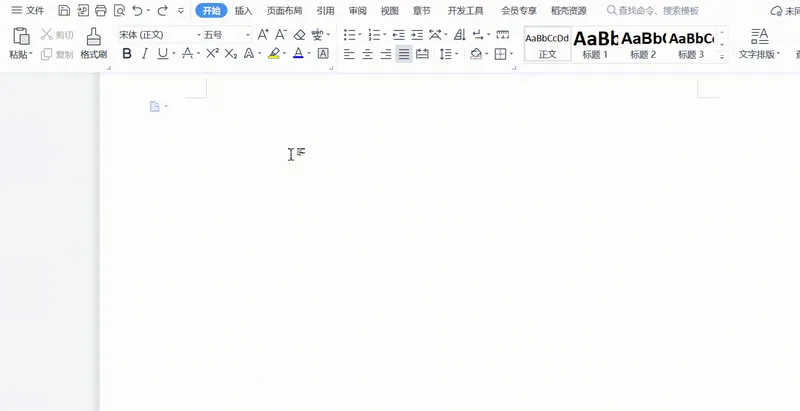Viewport: 800px width, 411px height.
Task: Toggle superscript X² formatting
Action: (x=212, y=54)
